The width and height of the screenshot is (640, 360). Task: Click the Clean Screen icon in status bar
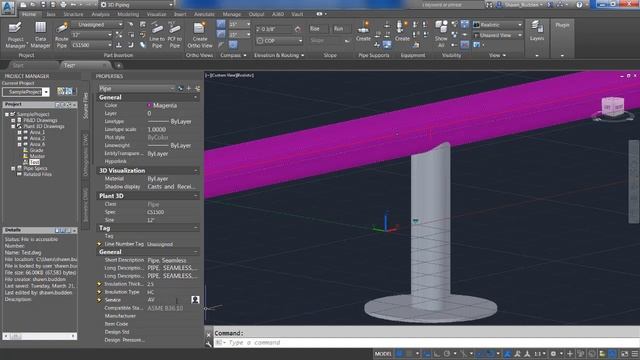click(624, 354)
